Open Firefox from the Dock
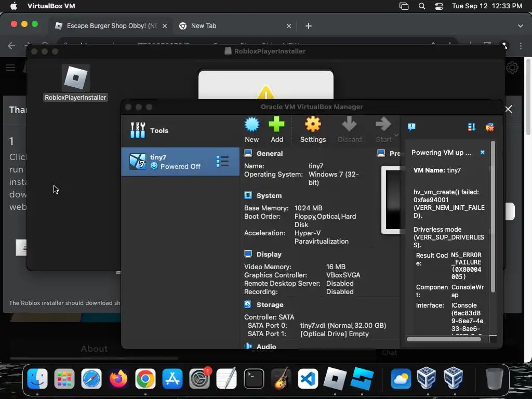Screen dimensions: 532x399 click(x=118, y=379)
